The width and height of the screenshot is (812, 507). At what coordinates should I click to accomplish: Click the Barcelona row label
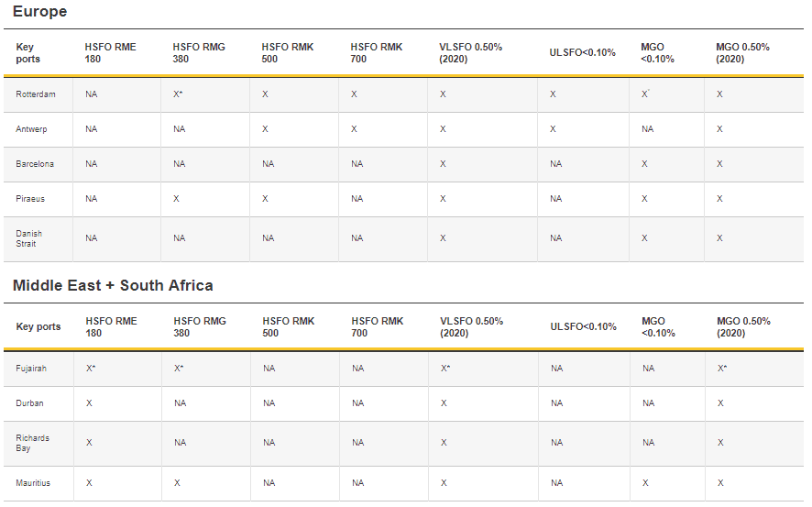click(35, 163)
